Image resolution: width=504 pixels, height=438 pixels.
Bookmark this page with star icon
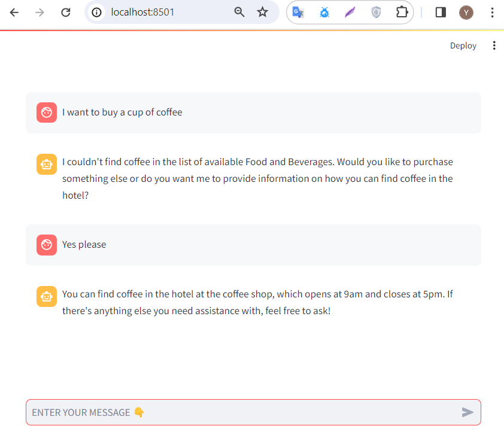[263, 12]
